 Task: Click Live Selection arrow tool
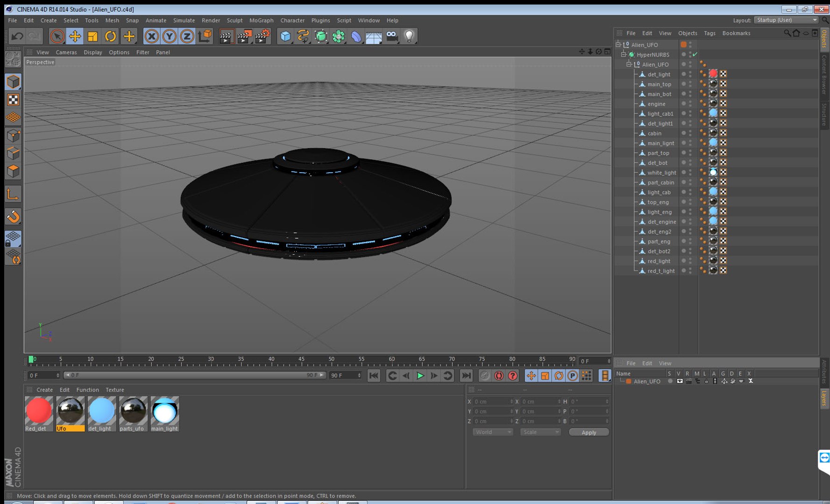pyautogui.click(x=57, y=36)
